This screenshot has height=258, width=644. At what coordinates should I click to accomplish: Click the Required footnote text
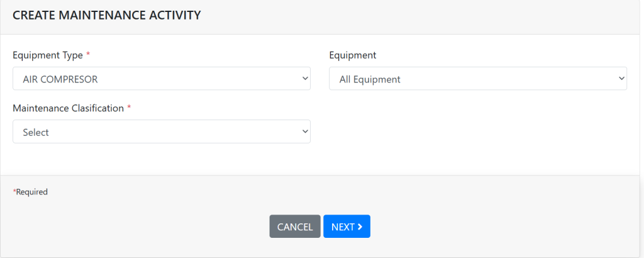(31, 192)
